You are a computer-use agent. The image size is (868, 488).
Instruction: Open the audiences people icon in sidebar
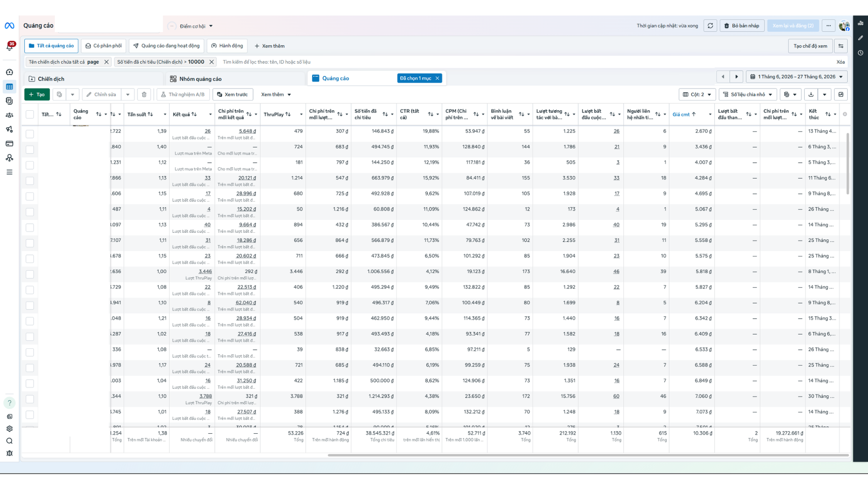pos(9,115)
